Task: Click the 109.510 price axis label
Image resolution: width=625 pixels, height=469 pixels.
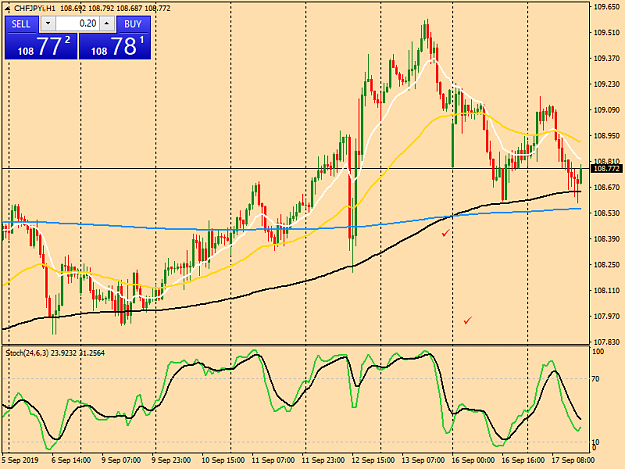Action: 607,33
